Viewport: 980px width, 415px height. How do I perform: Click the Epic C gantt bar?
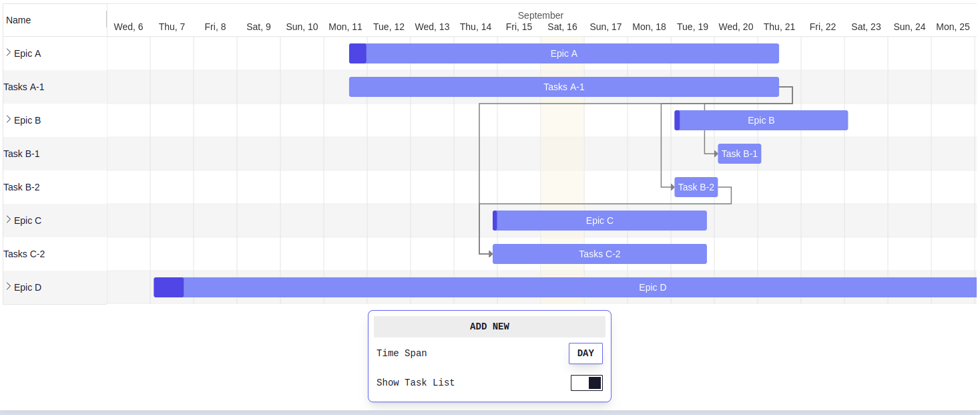pyautogui.click(x=599, y=221)
